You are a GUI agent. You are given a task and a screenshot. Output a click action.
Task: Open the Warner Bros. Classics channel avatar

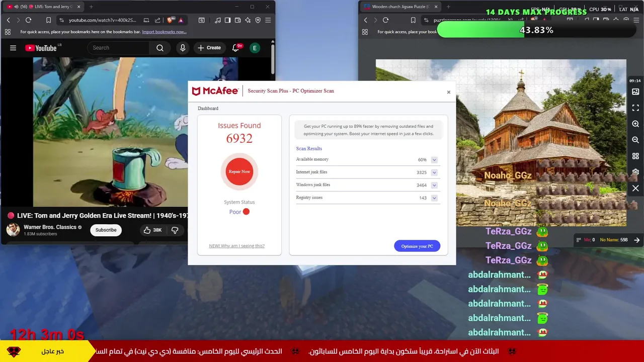[x=13, y=230]
